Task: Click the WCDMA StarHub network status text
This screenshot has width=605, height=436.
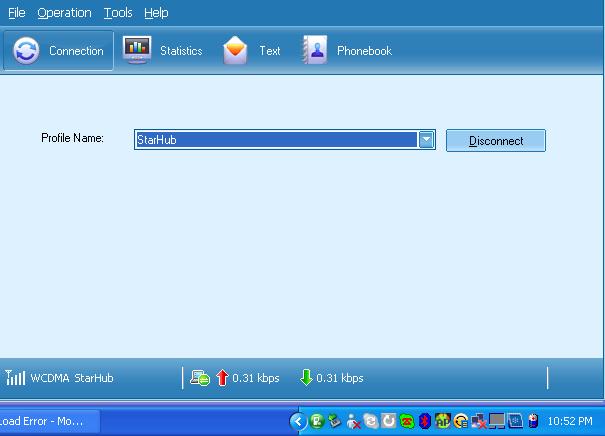Action: click(x=72, y=378)
